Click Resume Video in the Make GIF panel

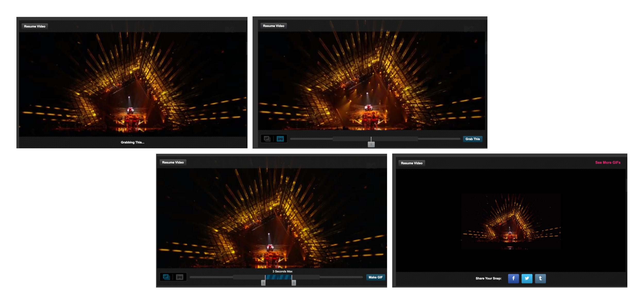pyautogui.click(x=173, y=162)
